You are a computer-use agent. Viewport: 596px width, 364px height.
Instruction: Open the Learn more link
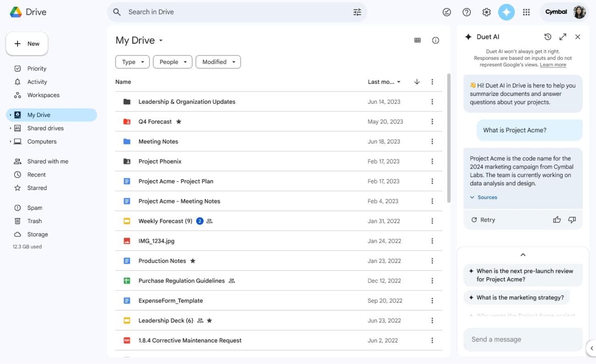pyautogui.click(x=553, y=64)
